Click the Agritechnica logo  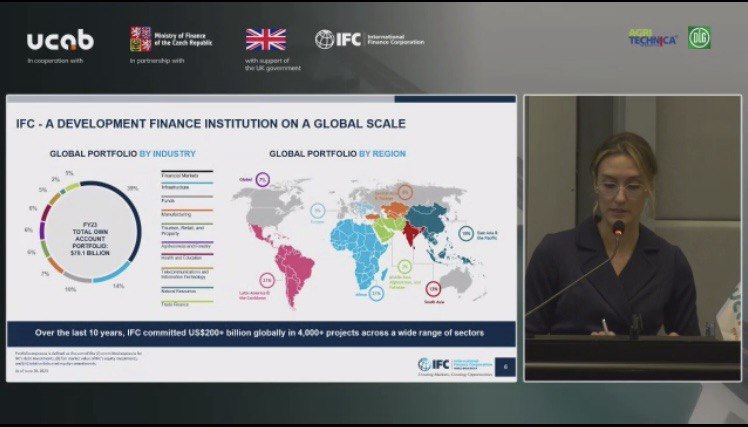(653, 38)
